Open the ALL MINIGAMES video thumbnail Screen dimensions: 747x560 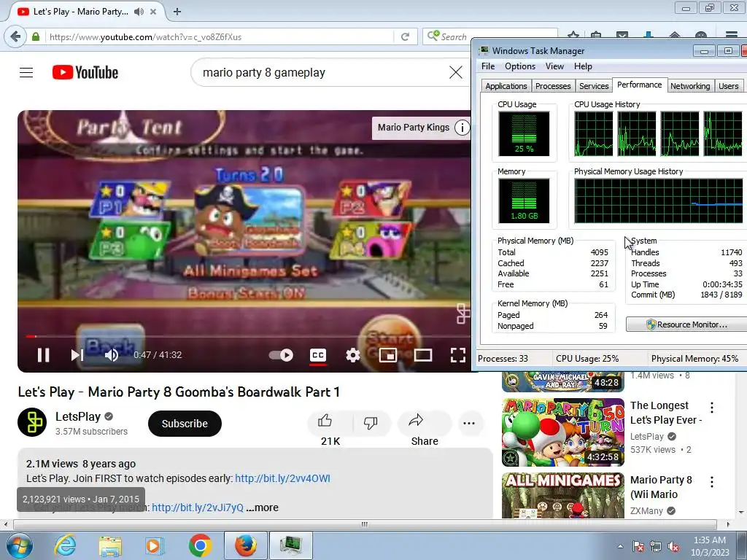pyautogui.click(x=562, y=495)
